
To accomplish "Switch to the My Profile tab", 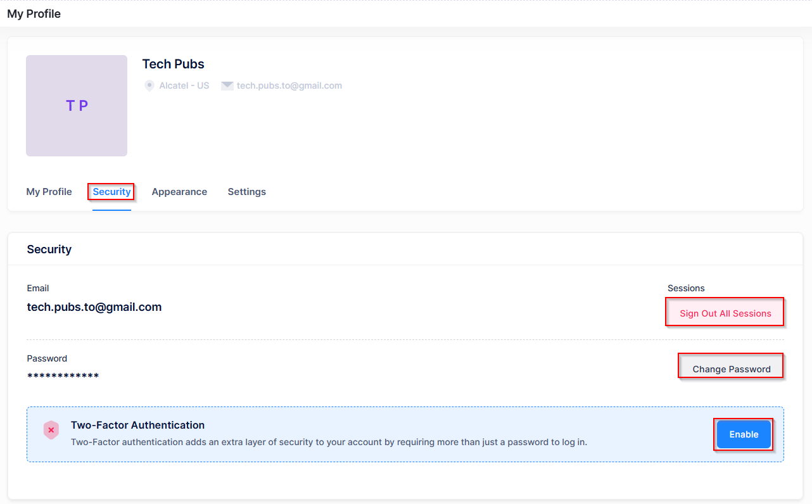I will click(x=49, y=192).
